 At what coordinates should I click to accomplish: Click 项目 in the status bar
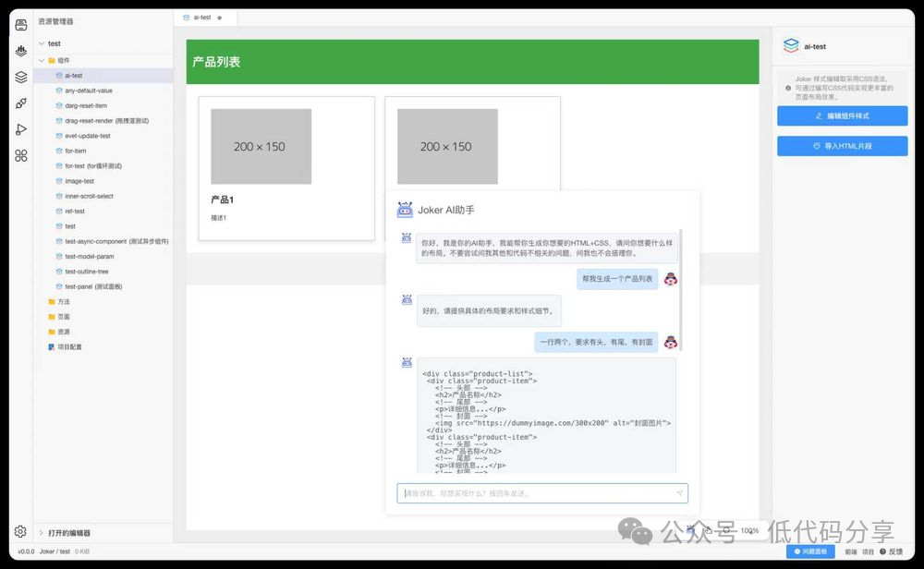pos(868,552)
